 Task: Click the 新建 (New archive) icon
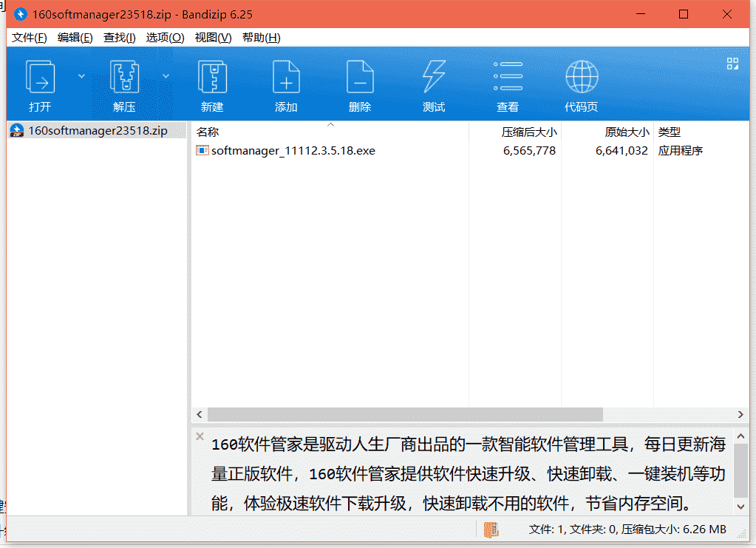click(x=212, y=77)
